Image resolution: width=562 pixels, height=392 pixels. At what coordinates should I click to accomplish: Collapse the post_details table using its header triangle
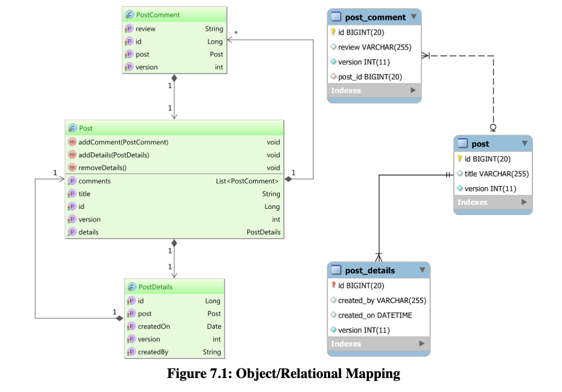pos(423,270)
